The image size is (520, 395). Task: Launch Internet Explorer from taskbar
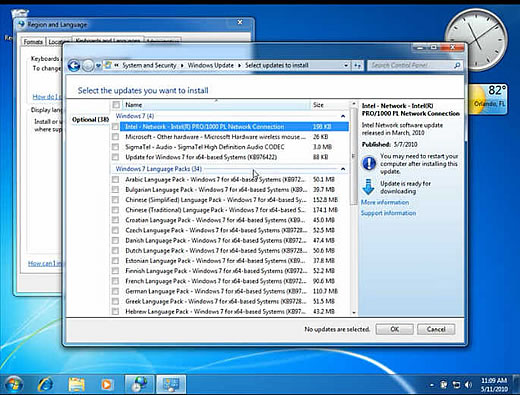45,384
